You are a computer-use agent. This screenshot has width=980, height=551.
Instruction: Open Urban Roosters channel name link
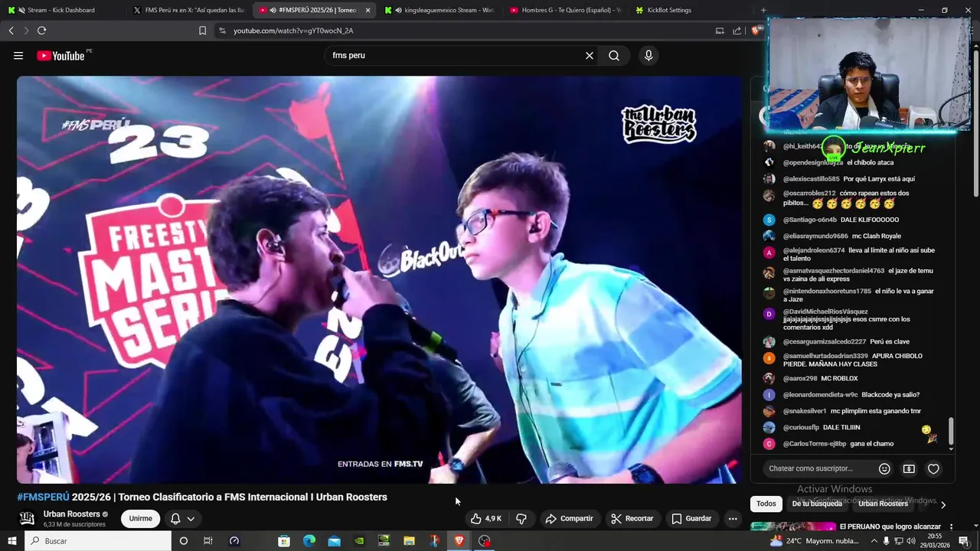pos(72,514)
